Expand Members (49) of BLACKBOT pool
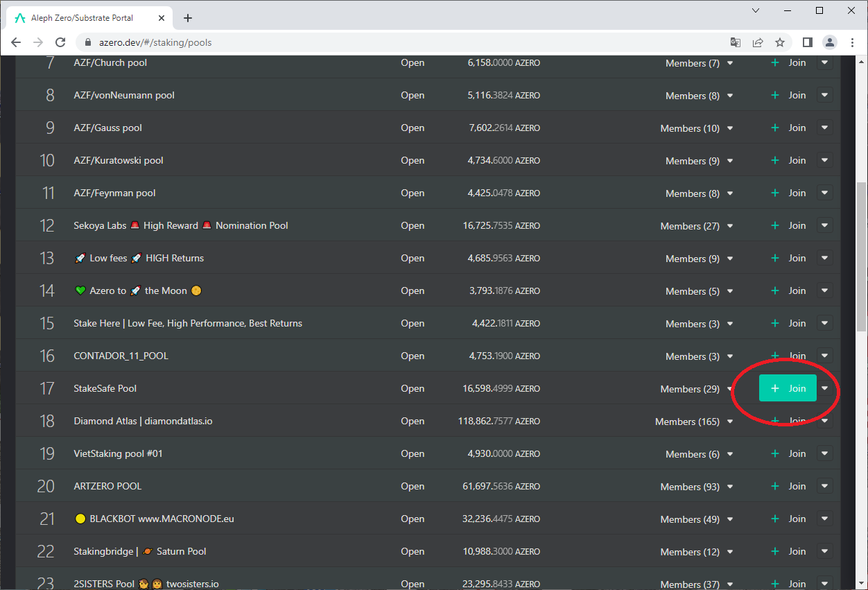This screenshot has width=868, height=590. (x=697, y=519)
